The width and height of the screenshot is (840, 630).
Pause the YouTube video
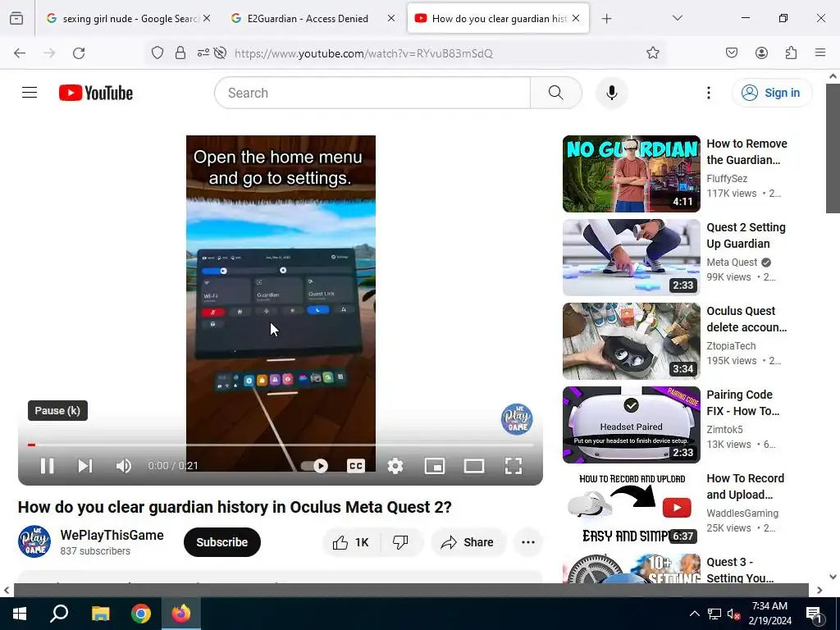click(47, 466)
